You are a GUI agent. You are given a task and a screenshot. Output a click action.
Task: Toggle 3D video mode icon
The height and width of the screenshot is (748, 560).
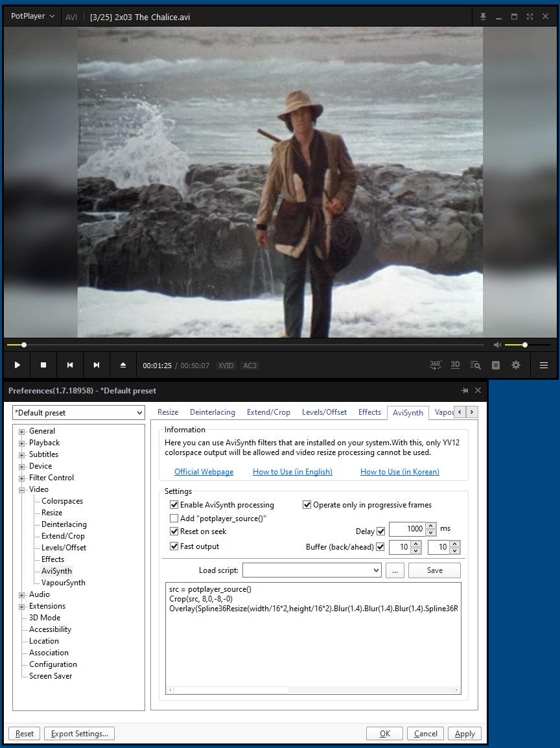click(x=455, y=365)
